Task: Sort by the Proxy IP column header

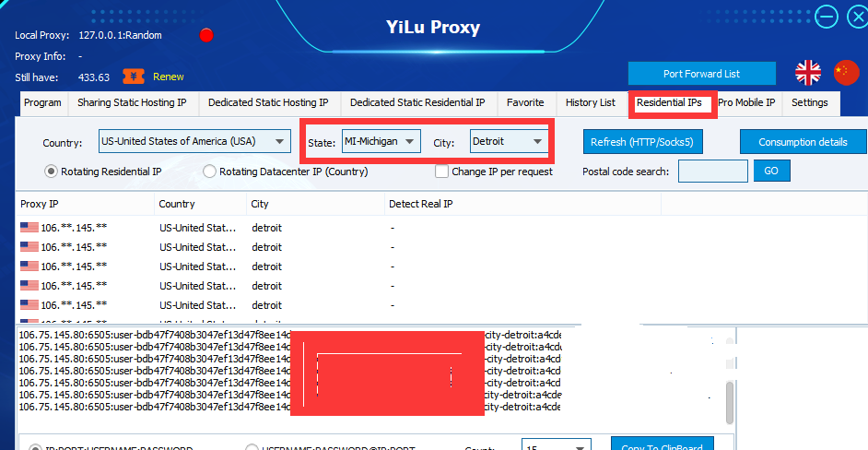Action: pyautogui.click(x=86, y=204)
